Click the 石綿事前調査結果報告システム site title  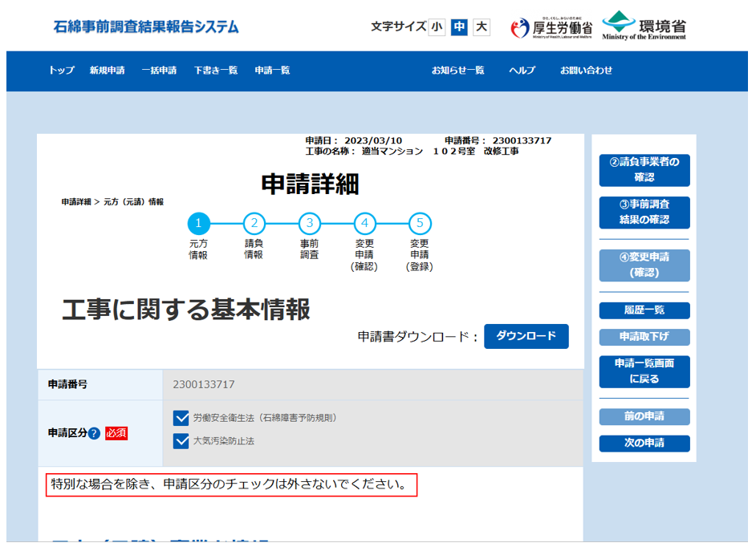click(146, 26)
